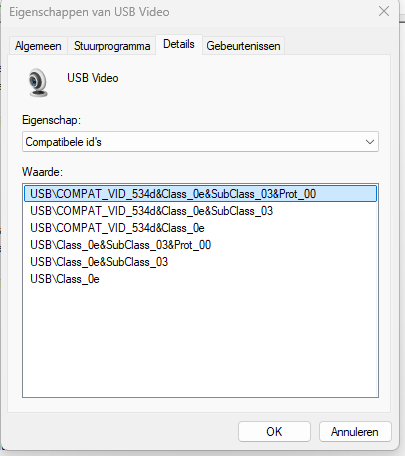Close the USB Video properties dialog

click(384, 11)
